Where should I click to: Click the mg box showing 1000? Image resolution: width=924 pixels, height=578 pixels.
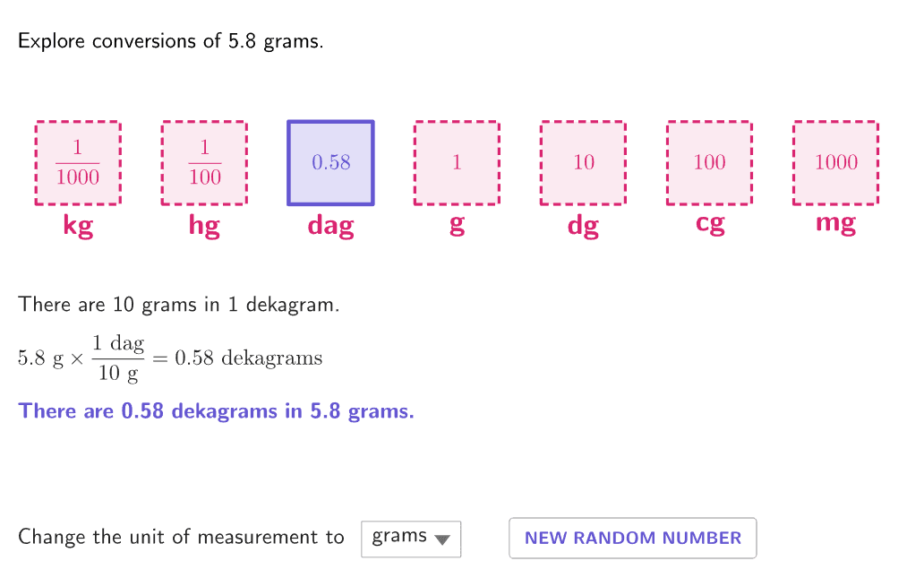[835, 163]
